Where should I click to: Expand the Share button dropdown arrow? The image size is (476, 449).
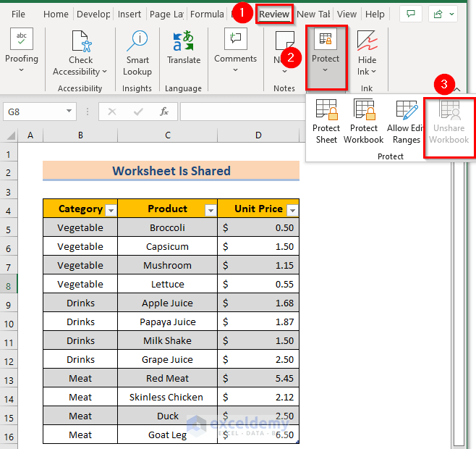451,14
